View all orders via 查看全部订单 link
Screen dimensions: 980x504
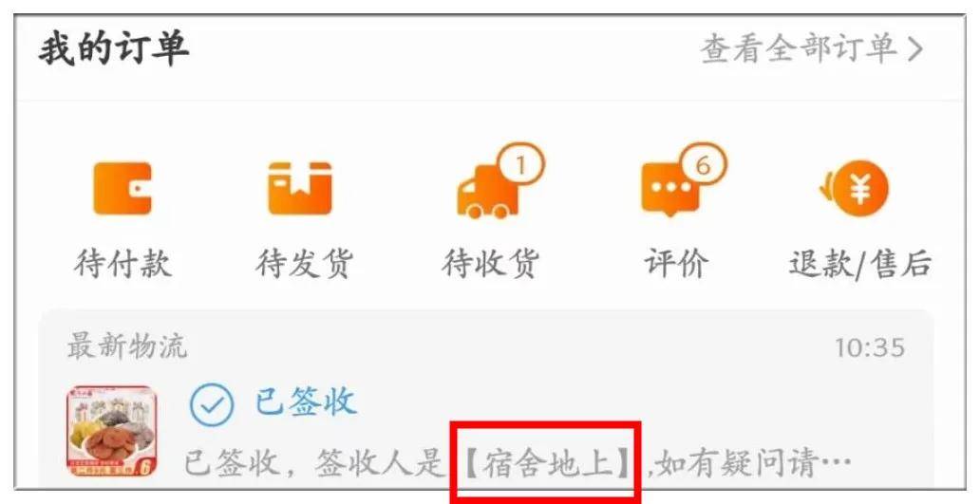(812, 48)
